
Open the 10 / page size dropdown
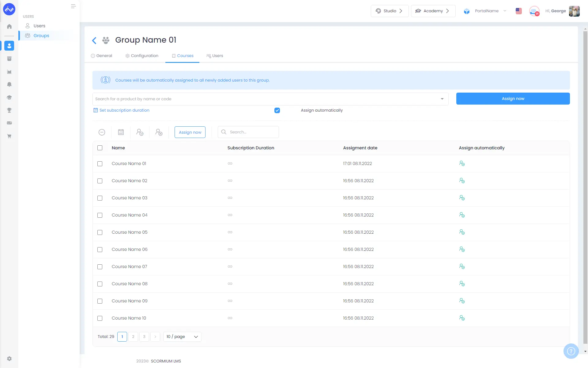pos(182,337)
